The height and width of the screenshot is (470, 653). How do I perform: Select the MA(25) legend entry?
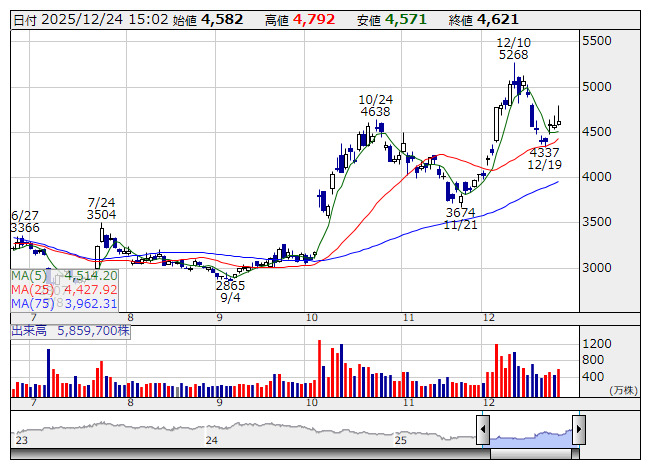[x=65, y=290]
